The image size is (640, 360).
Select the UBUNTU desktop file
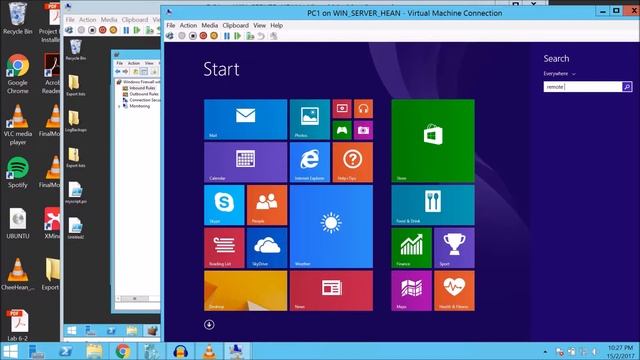click(x=18, y=223)
